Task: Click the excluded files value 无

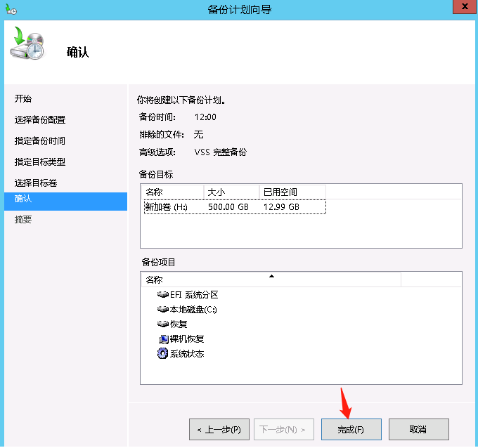Action: point(198,134)
